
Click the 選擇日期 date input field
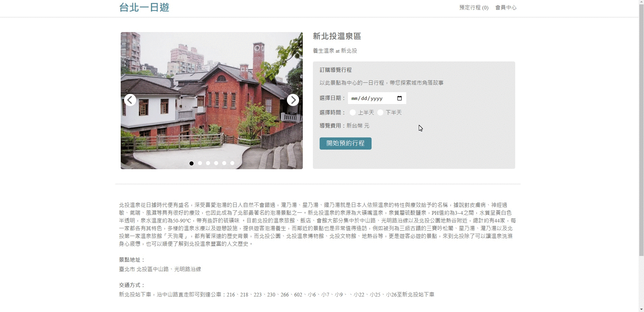click(x=377, y=98)
